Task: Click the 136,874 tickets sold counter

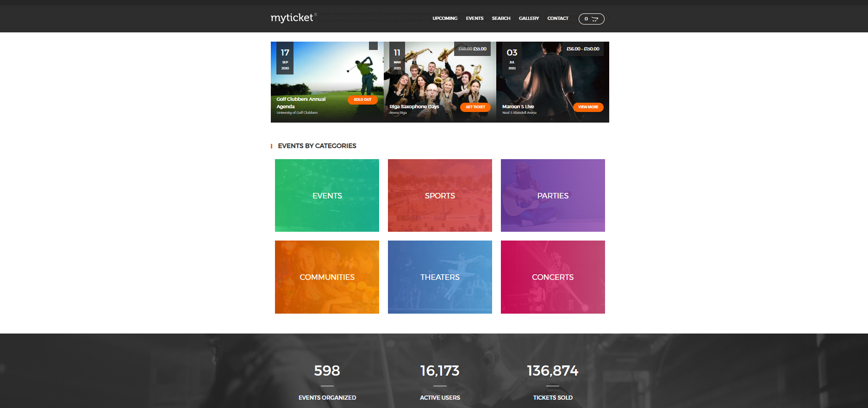Action: tap(553, 371)
